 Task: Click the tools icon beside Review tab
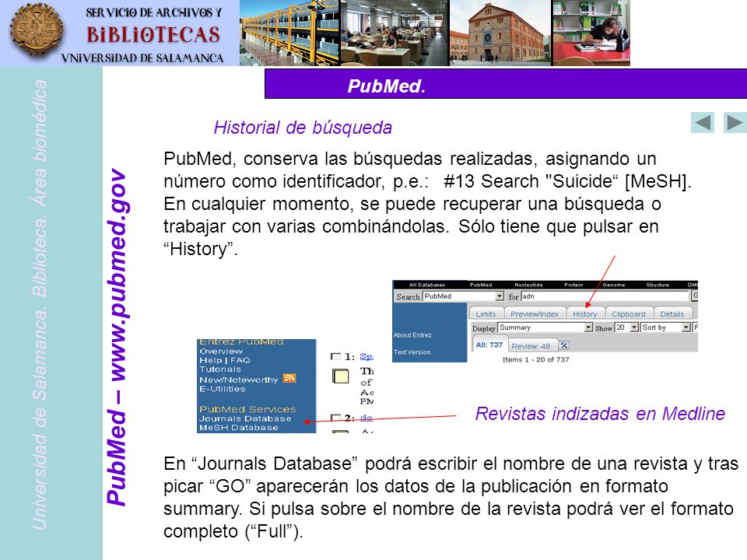[563, 345]
